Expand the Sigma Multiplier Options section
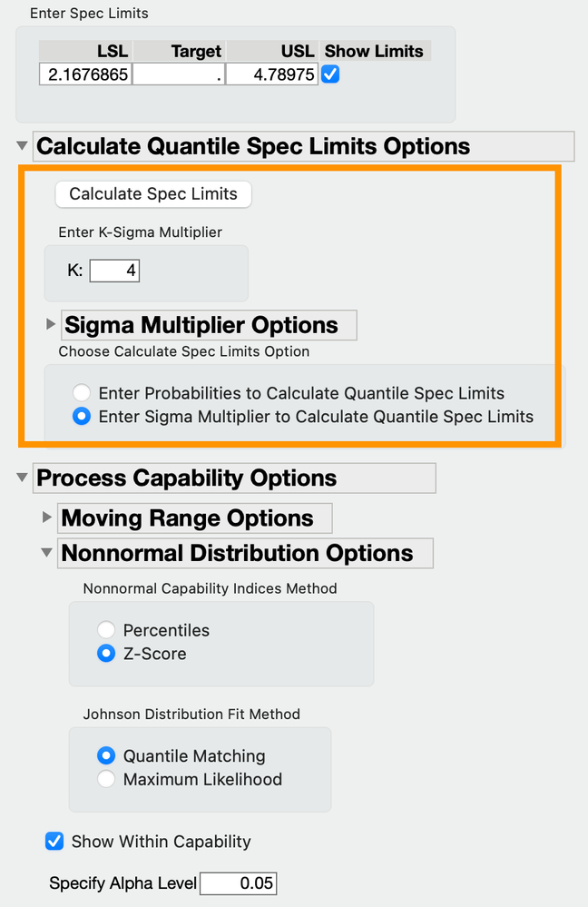Image resolution: width=588 pixels, height=907 pixels. [x=51, y=324]
